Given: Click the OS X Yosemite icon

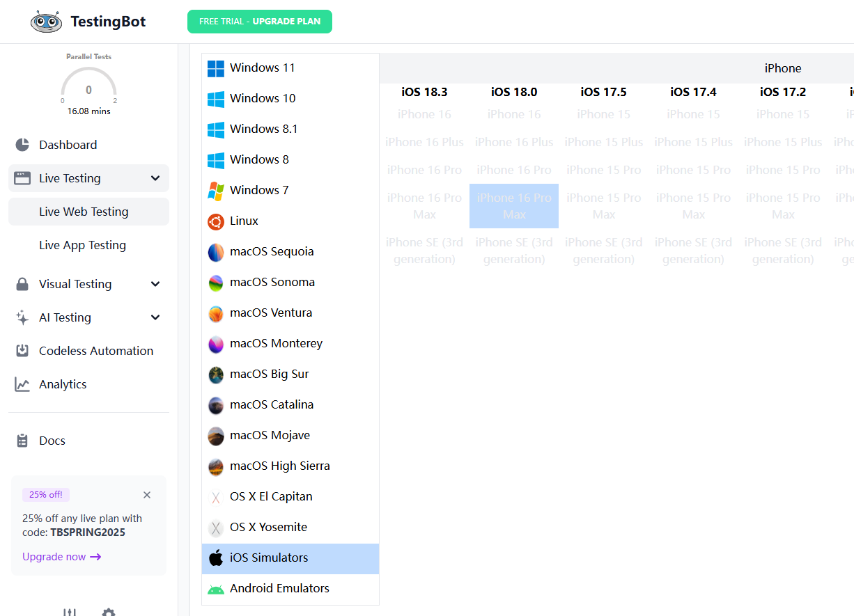Looking at the screenshot, I should pos(216,528).
